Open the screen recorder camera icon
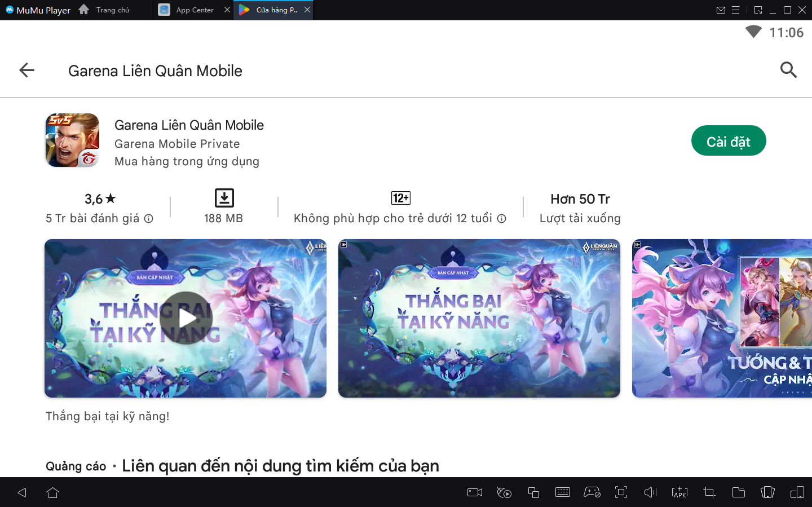 475,492
